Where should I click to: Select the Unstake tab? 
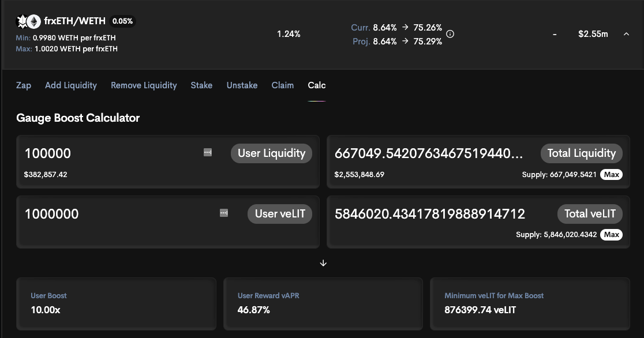242,85
